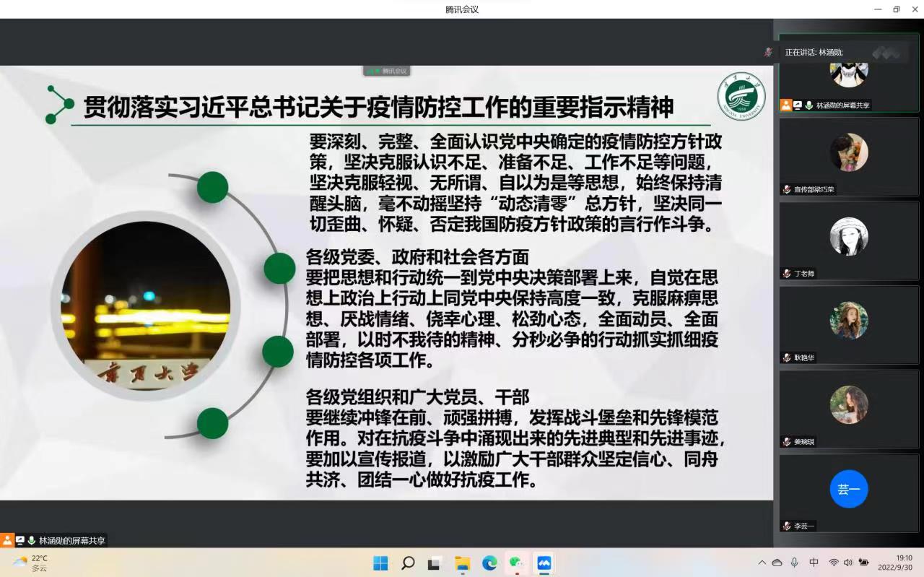This screenshot has height=577, width=924.
Task: Click the volume speaker icon in tray
Action: pyautogui.click(x=847, y=563)
